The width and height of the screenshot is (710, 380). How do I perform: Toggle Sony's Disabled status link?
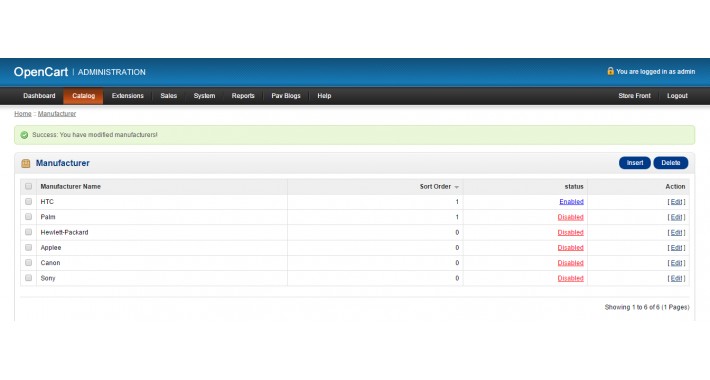coord(571,279)
